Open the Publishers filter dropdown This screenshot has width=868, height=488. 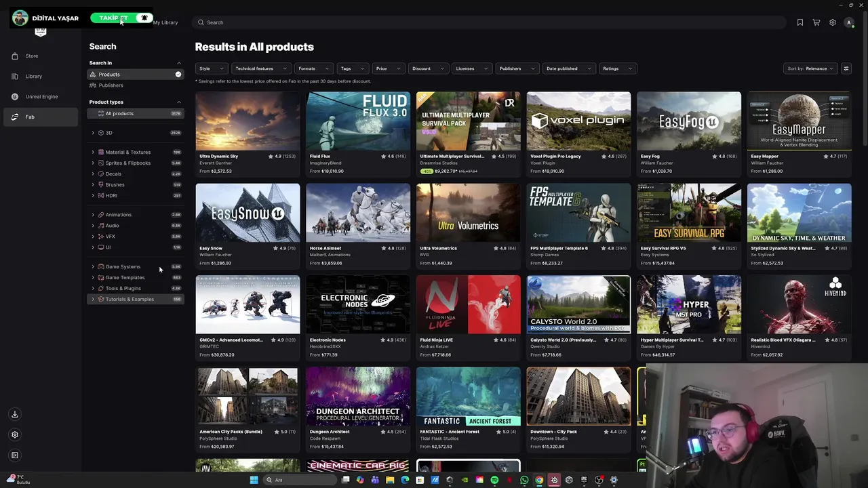[x=517, y=68]
